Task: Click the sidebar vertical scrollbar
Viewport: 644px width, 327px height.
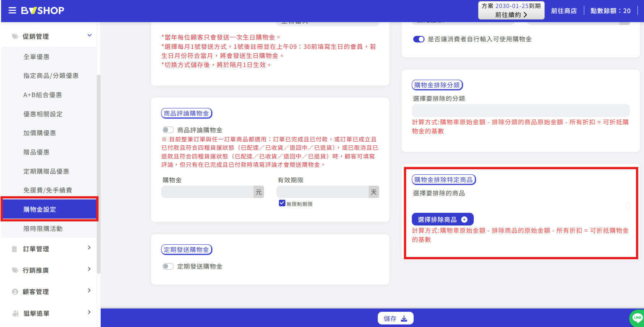Action: pyautogui.click(x=99, y=174)
